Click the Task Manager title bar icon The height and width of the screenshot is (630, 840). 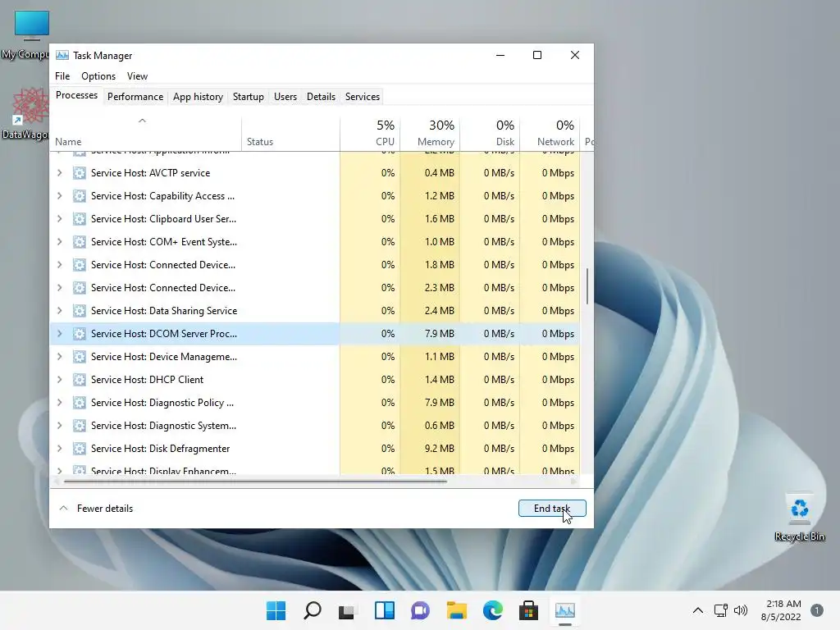pos(62,55)
